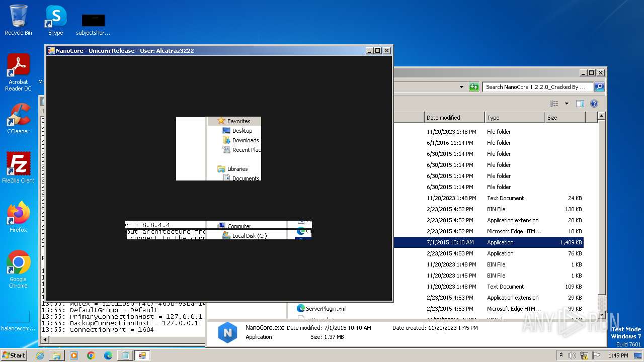Viewport: 644px width, 362px height.
Task: Open Windows Explorer taskbar button
Action: click(57, 355)
